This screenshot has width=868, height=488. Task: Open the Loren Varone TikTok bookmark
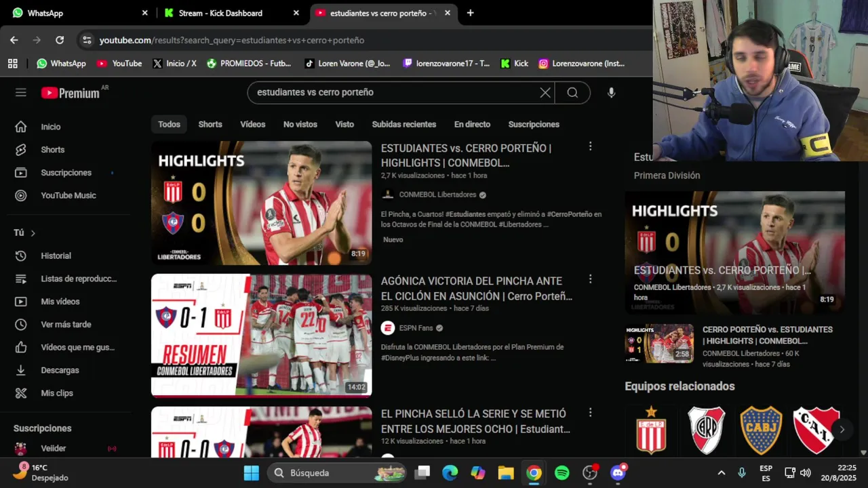[347, 64]
